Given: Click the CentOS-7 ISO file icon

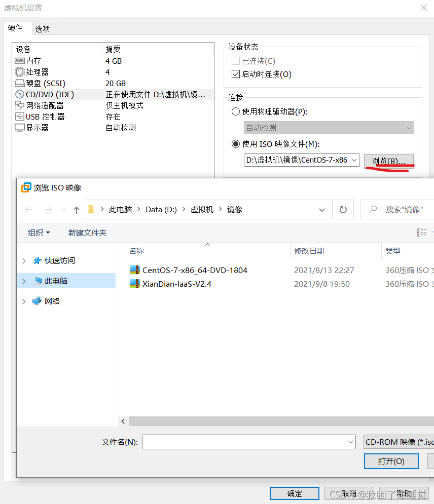Looking at the screenshot, I should 134,269.
